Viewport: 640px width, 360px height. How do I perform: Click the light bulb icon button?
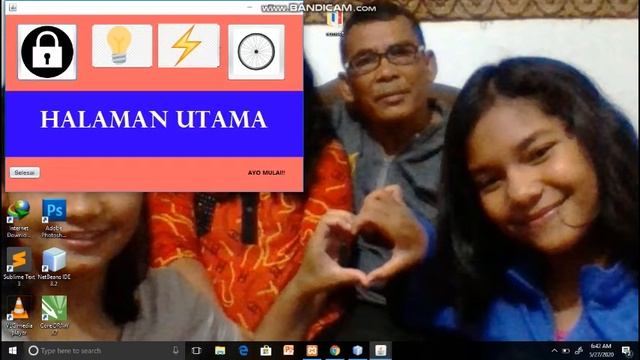pos(122,46)
